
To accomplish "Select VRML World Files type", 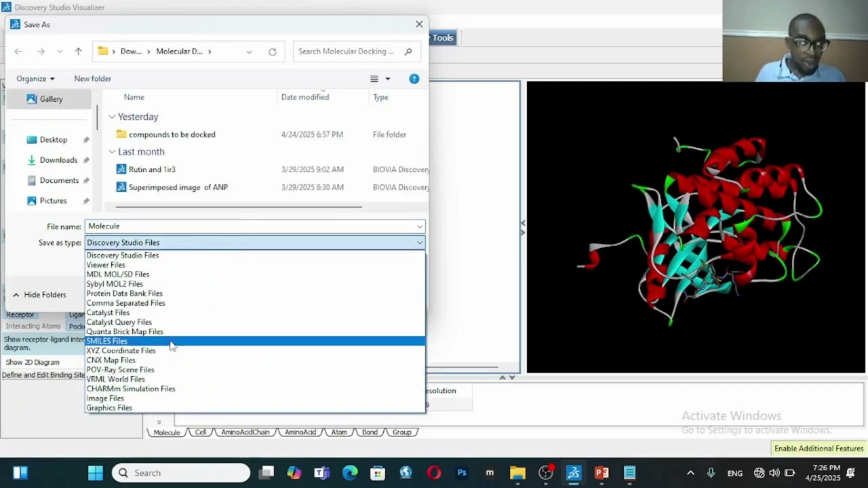I will (255, 379).
